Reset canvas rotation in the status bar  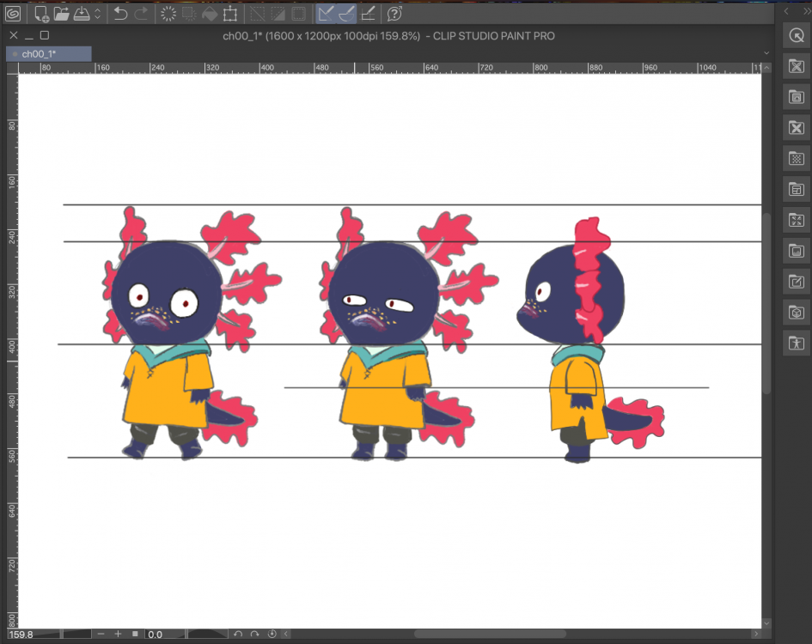[x=272, y=634]
